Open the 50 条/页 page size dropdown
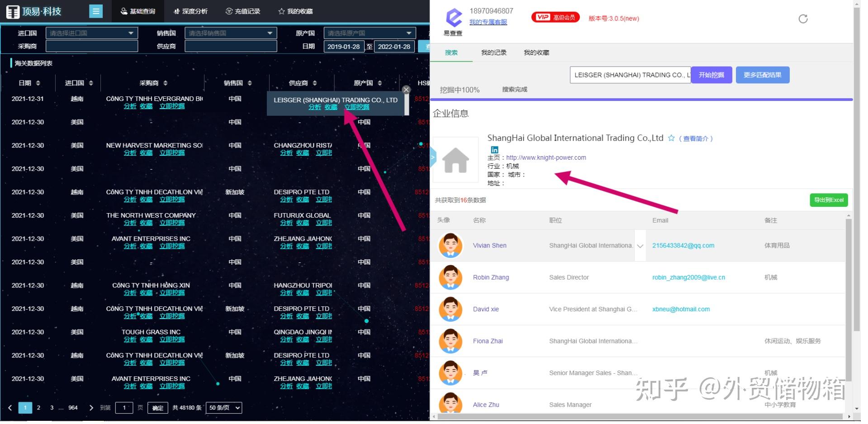Image resolution: width=868 pixels, height=424 pixels. [224, 408]
